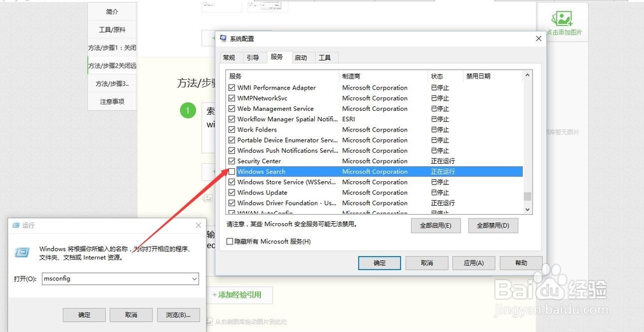Viewport: 644px width, 332px height.
Task: Sort by the 制造商 column header
Action: [x=384, y=77]
